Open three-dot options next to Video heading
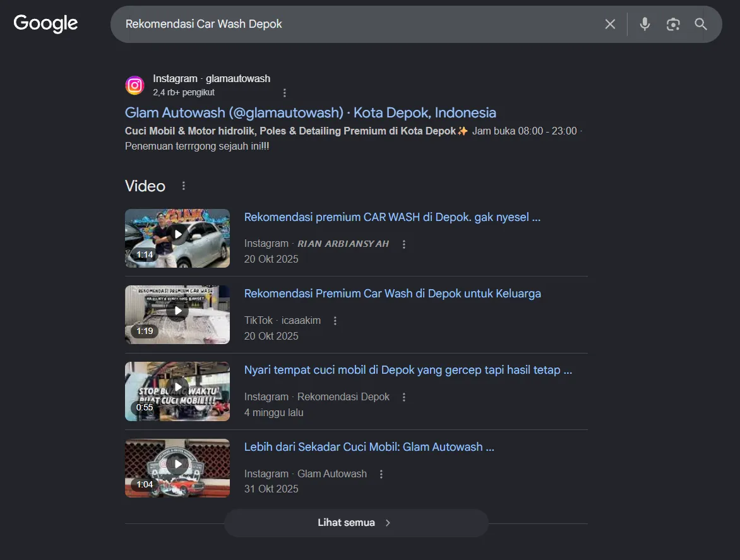Viewport: 740px width, 560px height. (x=184, y=186)
